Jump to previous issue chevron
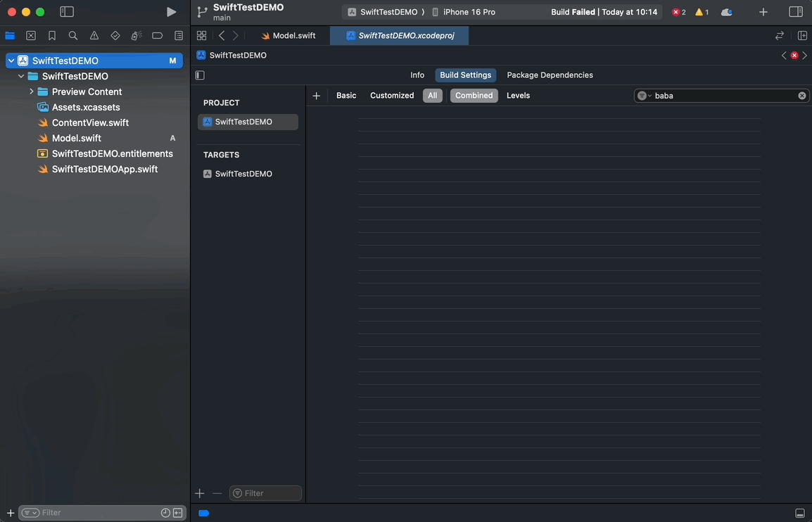The height and width of the screenshot is (522, 812). click(784, 56)
